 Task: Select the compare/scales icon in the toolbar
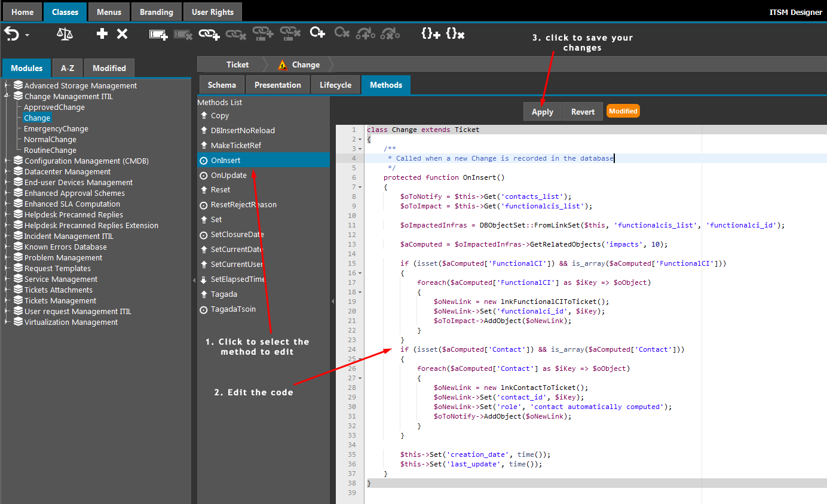coord(65,34)
